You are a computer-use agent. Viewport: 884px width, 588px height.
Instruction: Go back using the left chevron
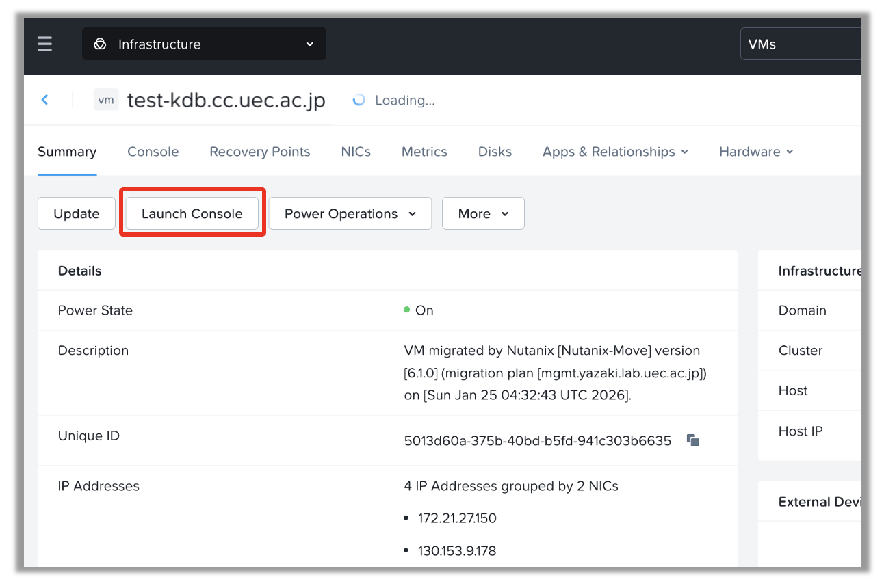[x=45, y=100]
